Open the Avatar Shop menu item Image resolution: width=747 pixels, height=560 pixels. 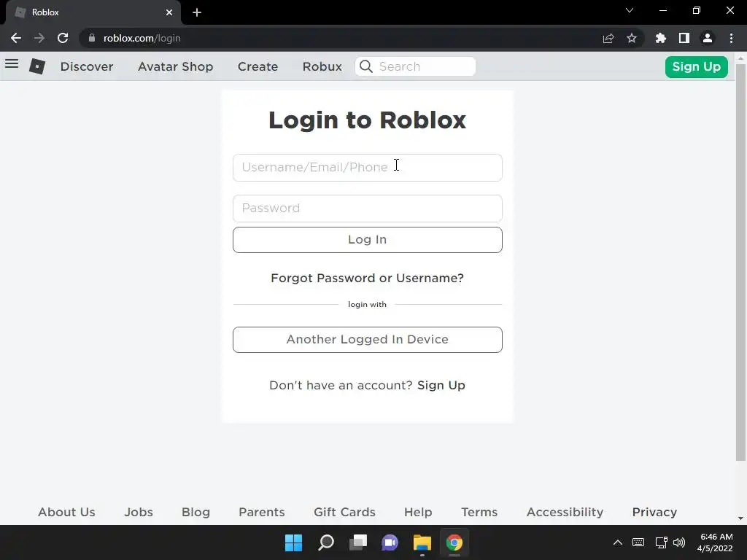pyautogui.click(x=175, y=66)
